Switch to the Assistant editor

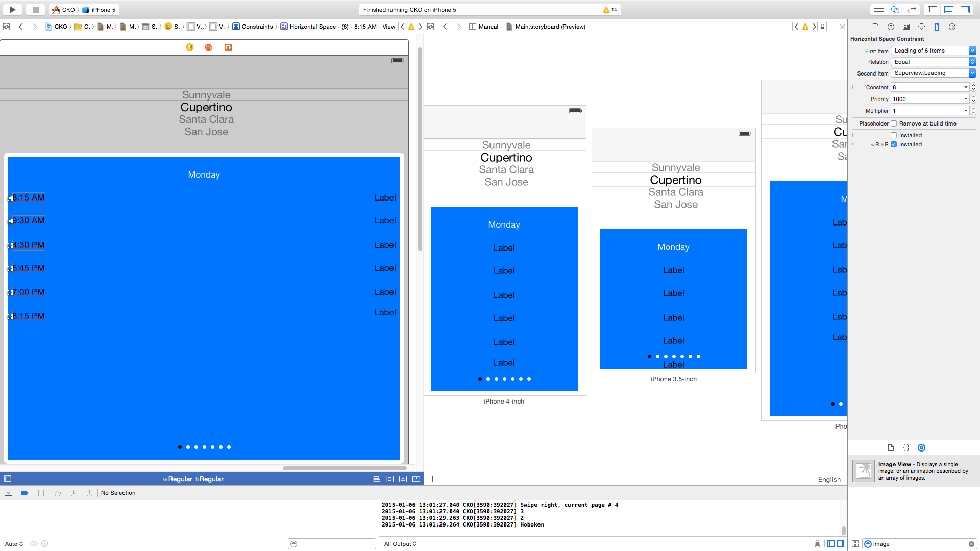(895, 9)
